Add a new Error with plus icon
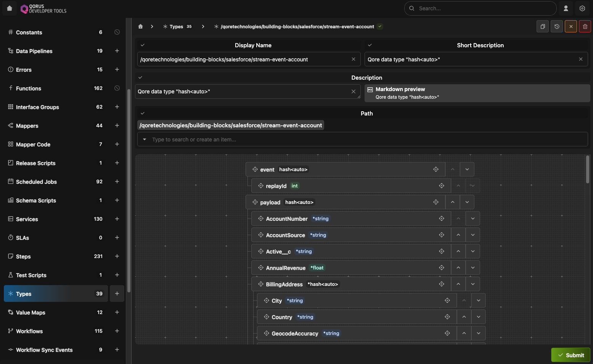 pos(117,69)
